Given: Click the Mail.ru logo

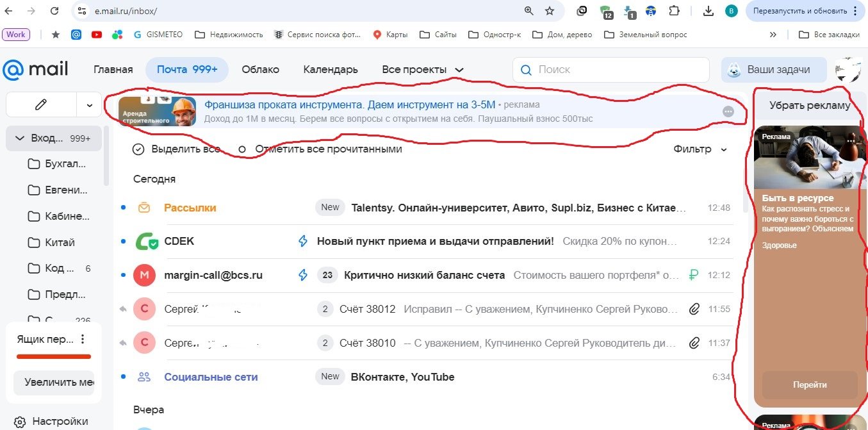Looking at the screenshot, I should [x=35, y=69].
